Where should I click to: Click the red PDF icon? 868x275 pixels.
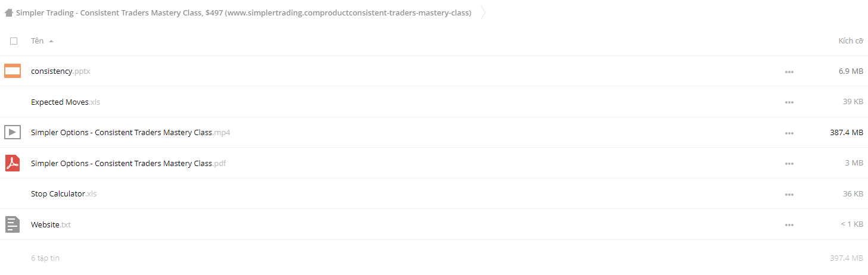click(13, 163)
